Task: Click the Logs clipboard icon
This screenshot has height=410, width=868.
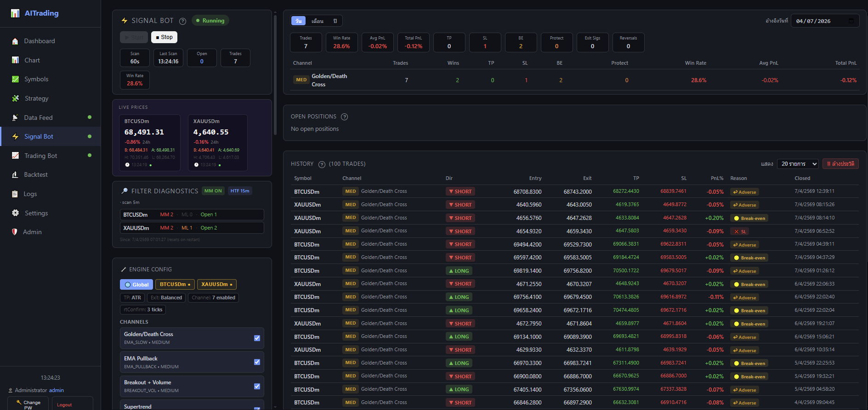Action: [x=15, y=194]
